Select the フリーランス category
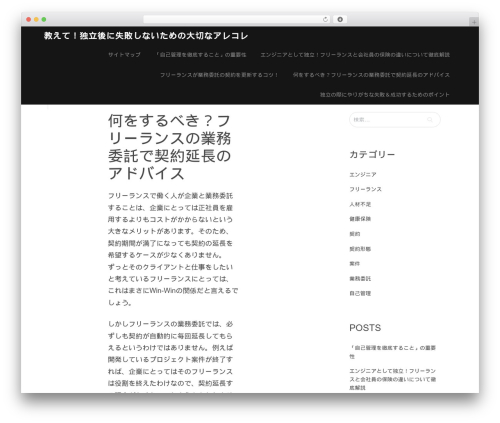The image size is (500, 423). pyautogui.click(x=365, y=189)
